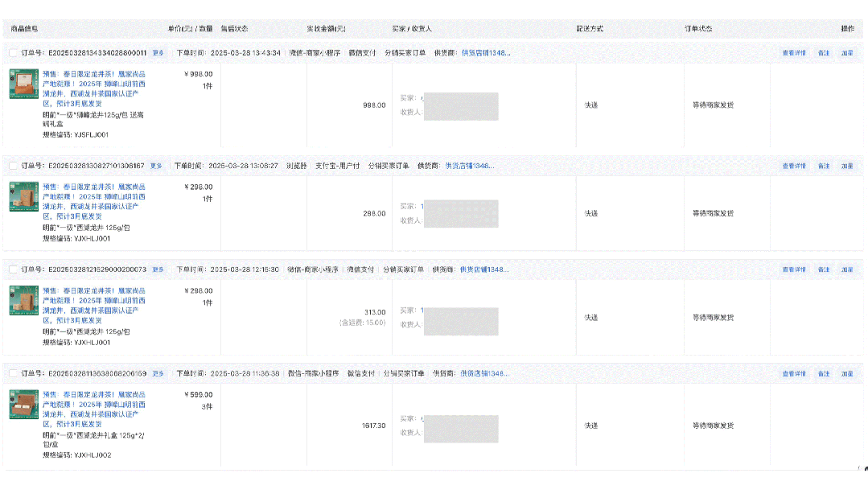Open product title link in the ¥998.00 order
This screenshot has height=502, width=868.
pos(94,88)
